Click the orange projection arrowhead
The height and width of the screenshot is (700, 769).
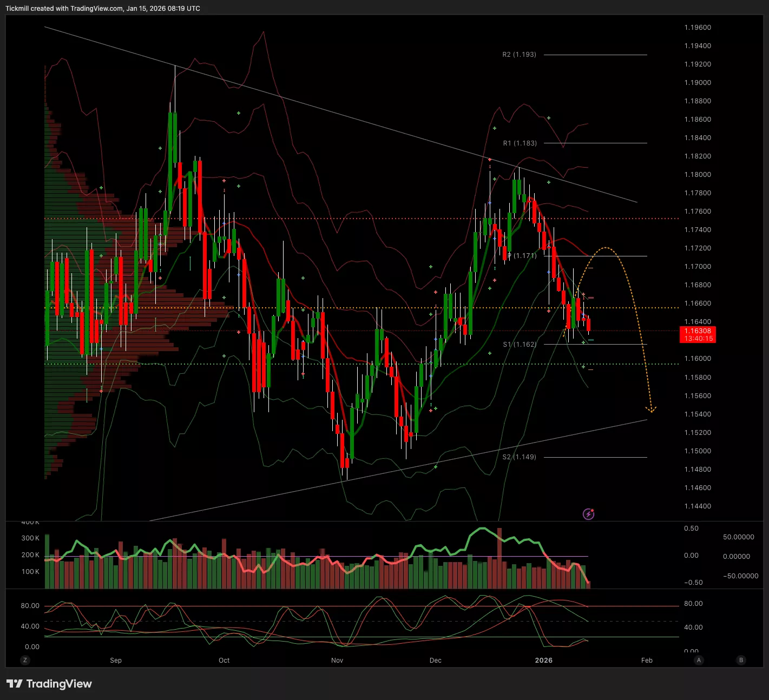click(652, 410)
